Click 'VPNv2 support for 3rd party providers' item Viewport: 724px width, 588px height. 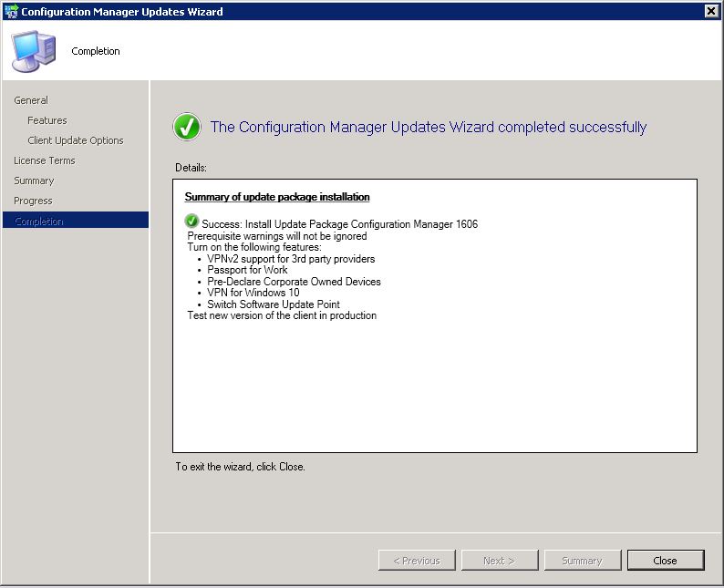[x=291, y=259]
